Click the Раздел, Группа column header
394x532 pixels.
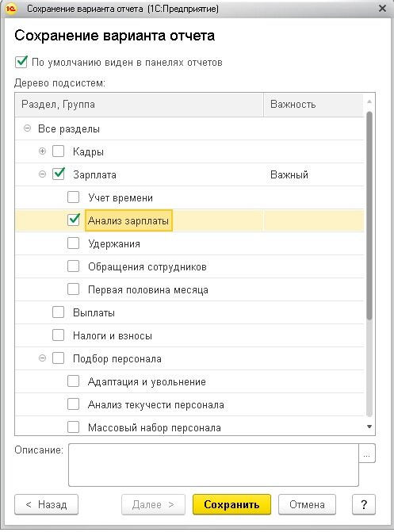[x=140, y=105]
